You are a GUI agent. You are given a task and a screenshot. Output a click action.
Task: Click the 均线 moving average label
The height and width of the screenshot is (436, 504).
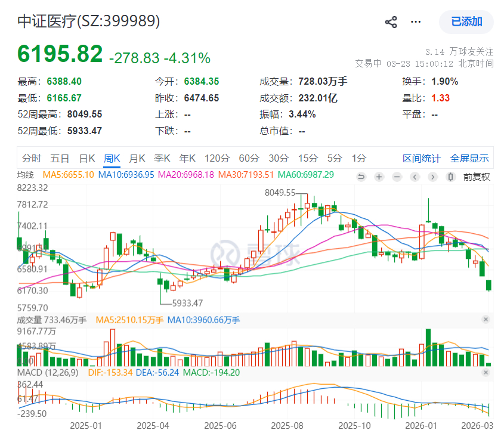tap(26, 175)
